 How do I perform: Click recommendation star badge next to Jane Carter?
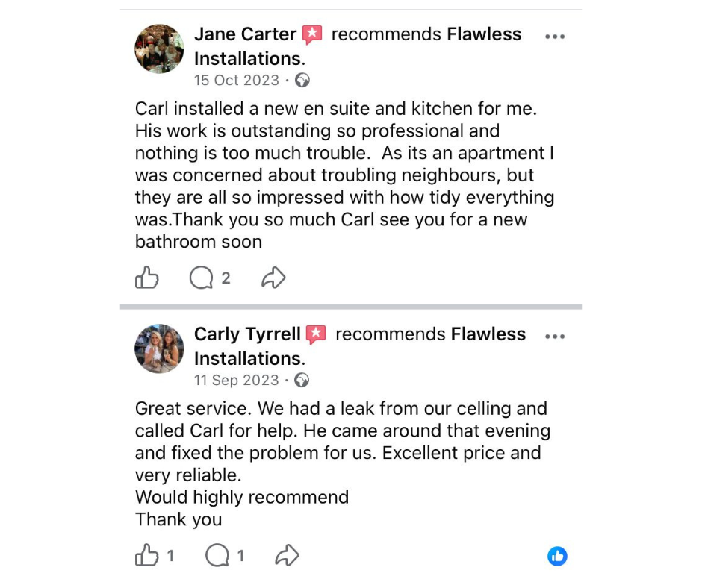click(x=312, y=34)
